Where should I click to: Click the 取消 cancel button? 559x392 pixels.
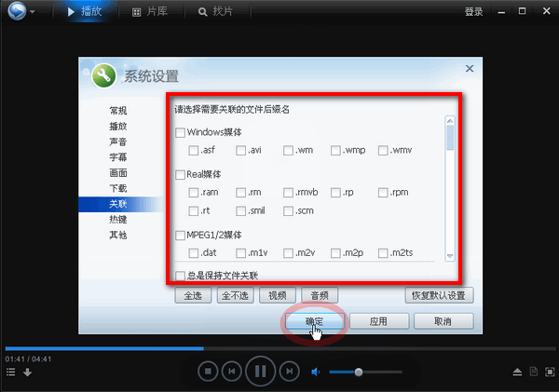tap(443, 321)
